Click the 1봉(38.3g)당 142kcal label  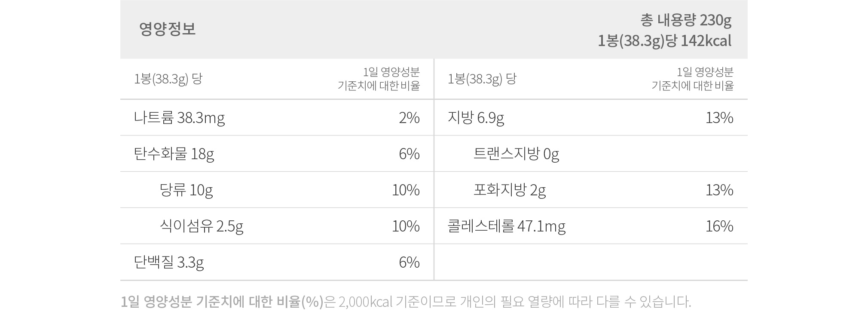coord(665,41)
